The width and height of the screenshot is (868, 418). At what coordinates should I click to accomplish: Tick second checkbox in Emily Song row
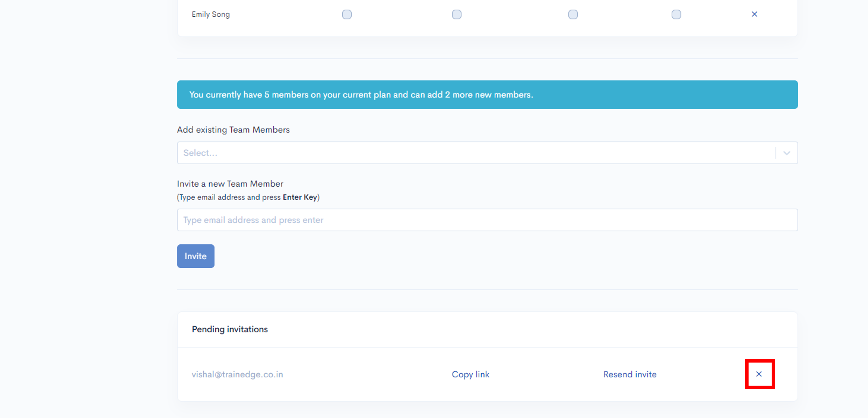click(x=457, y=15)
